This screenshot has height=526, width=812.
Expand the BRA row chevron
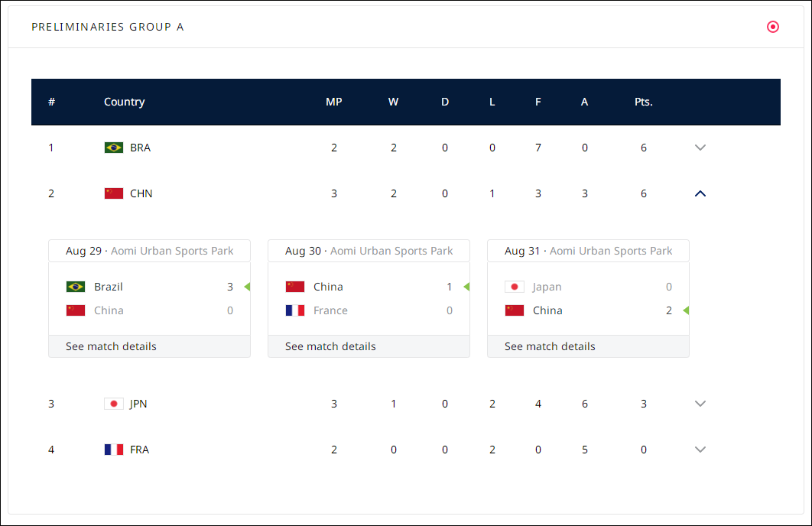(x=700, y=148)
